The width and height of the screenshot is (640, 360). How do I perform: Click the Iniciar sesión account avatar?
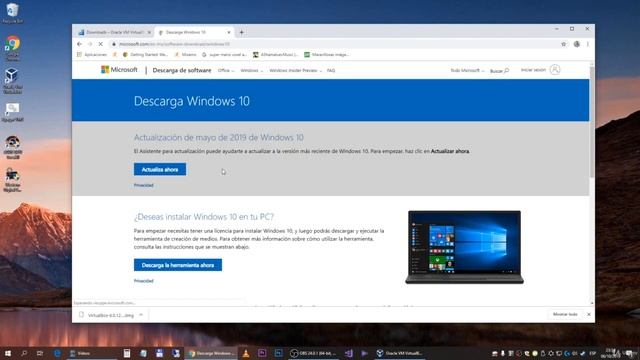555,70
